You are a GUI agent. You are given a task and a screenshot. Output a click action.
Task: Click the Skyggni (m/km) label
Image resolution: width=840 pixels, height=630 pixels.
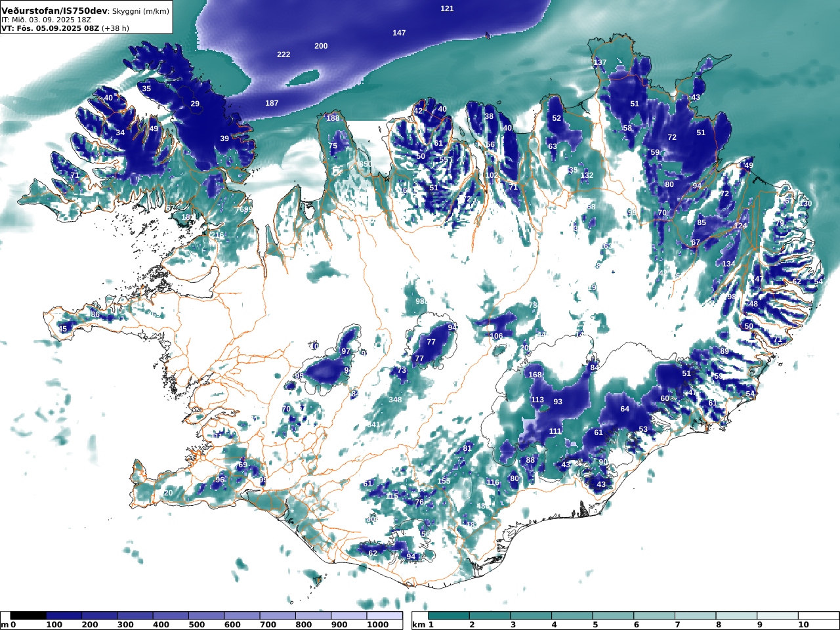click(140, 11)
